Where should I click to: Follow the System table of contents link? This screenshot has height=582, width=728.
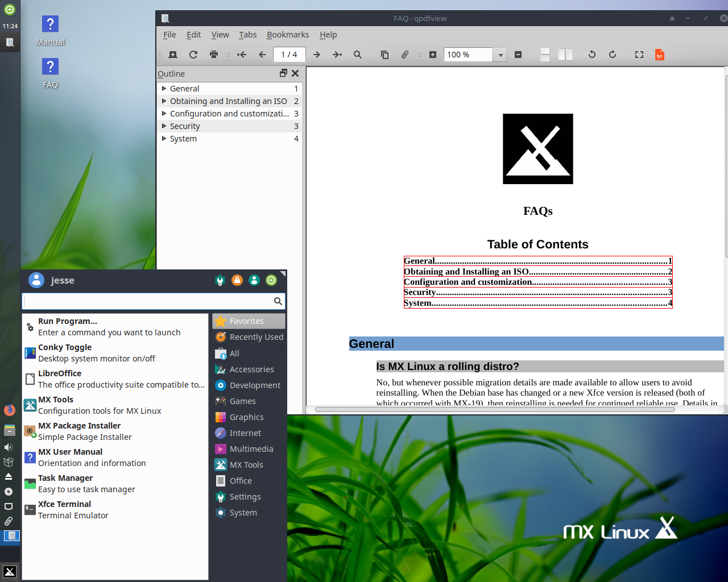click(x=538, y=303)
